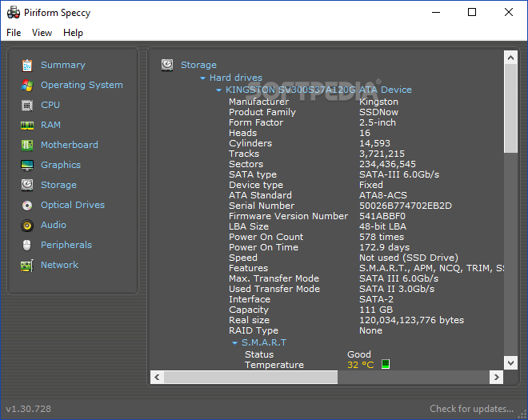The image size is (528, 420).
Task: Click the 32 °C temperature value
Action: pyautogui.click(x=360, y=365)
